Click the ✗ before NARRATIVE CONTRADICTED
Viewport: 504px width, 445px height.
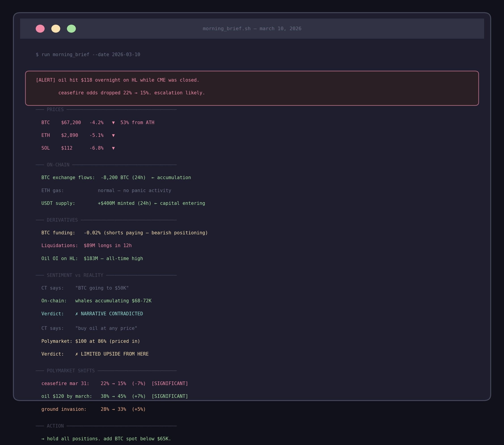coord(77,314)
